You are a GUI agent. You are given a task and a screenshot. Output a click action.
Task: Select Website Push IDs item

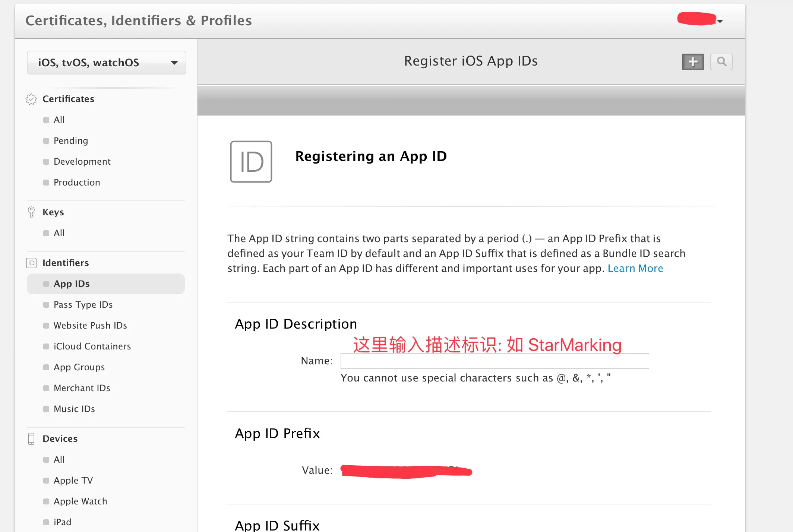90,326
